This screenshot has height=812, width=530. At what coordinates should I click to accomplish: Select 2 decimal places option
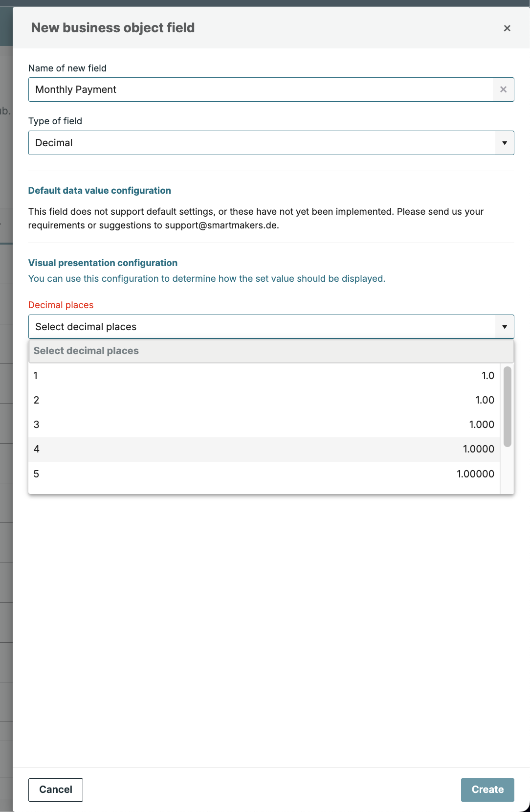point(264,400)
